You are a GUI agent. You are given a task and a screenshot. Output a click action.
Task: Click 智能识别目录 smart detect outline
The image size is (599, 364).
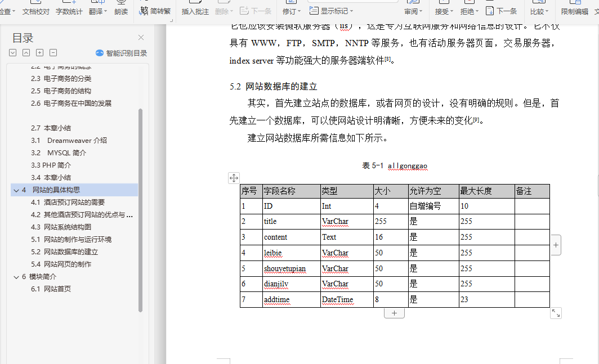coord(122,53)
